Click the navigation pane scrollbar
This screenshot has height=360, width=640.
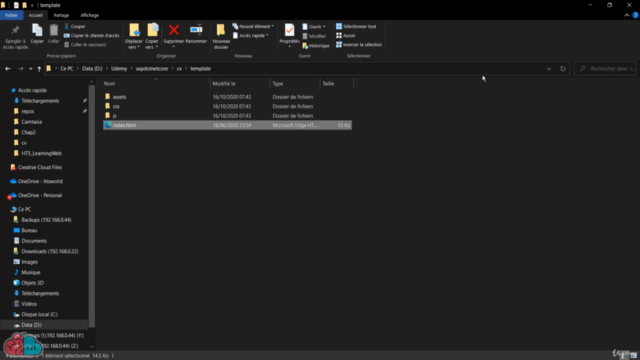tap(91, 206)
